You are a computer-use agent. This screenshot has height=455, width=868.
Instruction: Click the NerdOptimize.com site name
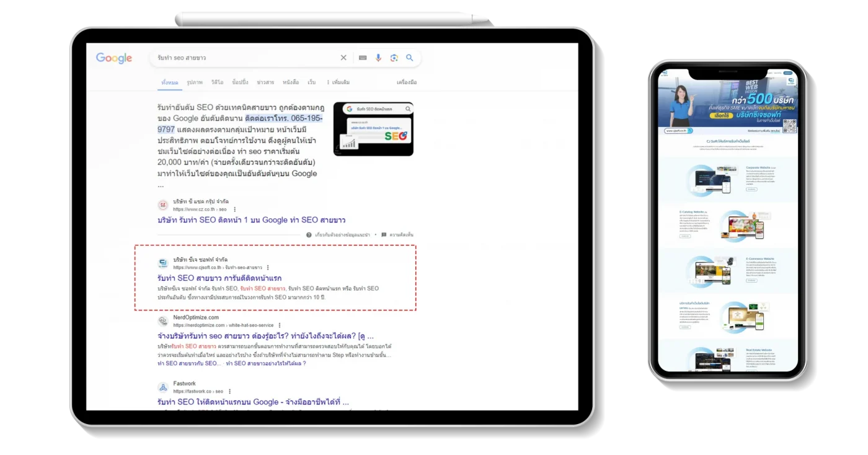pos(196,317)
